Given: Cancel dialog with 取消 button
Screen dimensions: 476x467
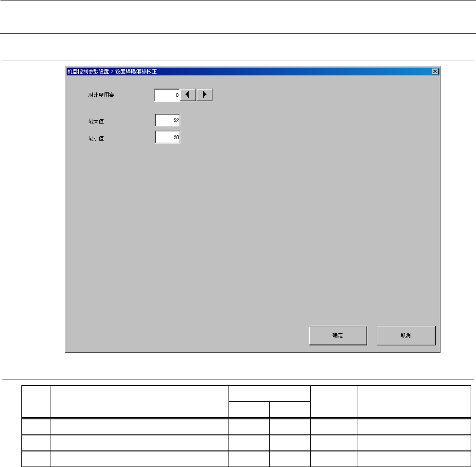Looking at the screenshot, I should (x=406, y=336).
